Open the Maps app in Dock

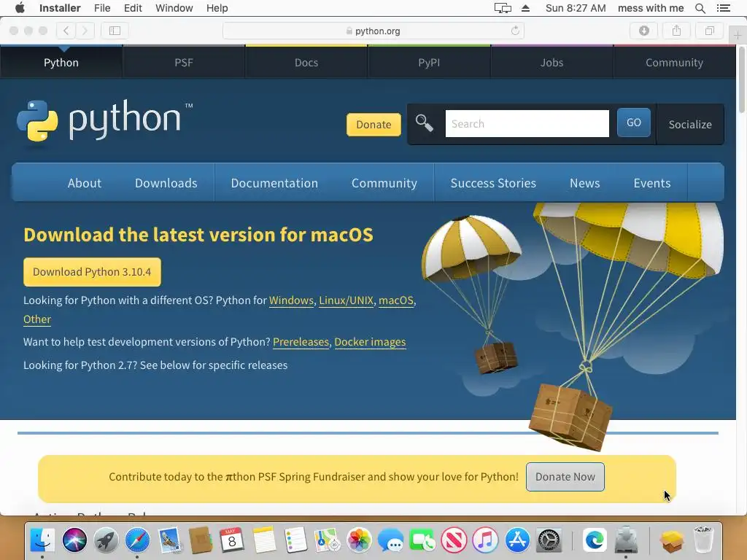327,540
